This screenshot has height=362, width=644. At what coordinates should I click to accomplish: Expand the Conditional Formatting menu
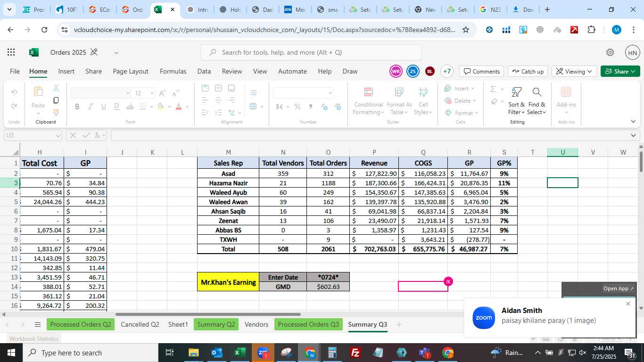(369, 101)
